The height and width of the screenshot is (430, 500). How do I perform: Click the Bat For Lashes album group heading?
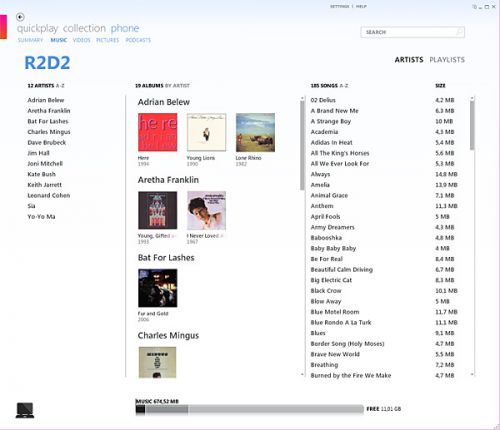(166, 258)
